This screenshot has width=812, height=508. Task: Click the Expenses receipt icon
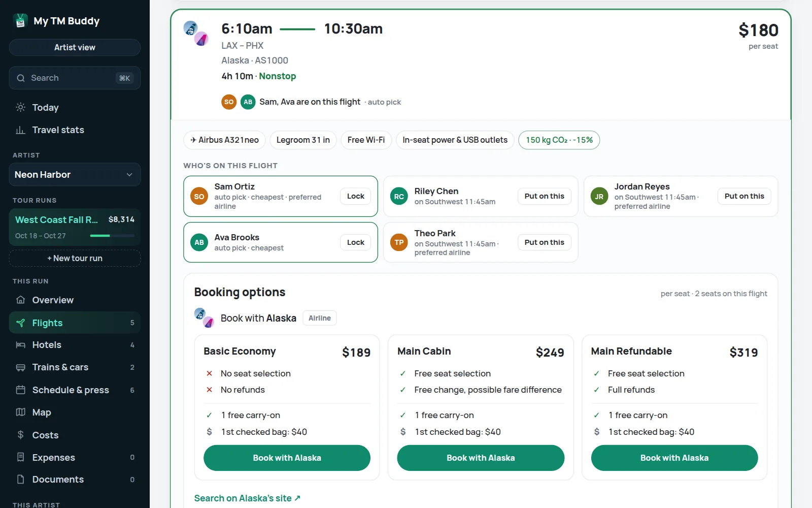[x=20, y=457]
